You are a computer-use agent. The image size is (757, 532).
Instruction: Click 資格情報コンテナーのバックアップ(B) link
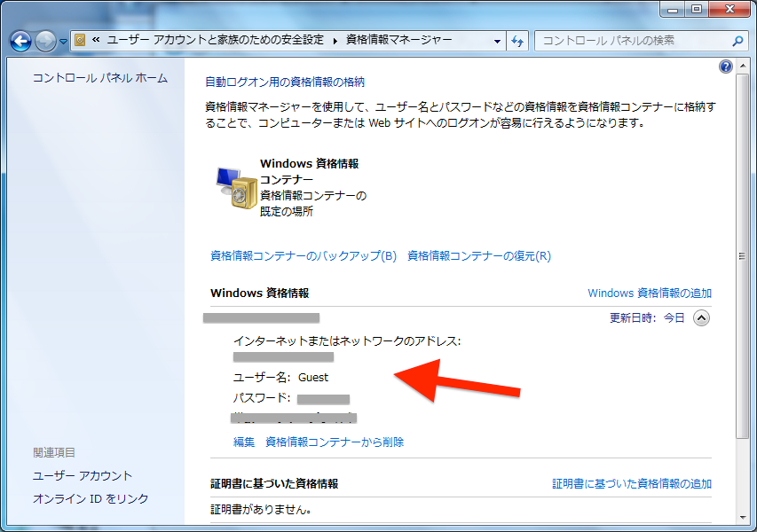[304, 255]
